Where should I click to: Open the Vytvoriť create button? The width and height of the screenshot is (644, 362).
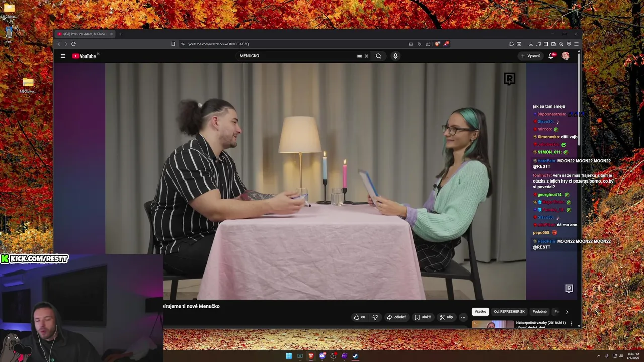pyautogui.click(x=530, y=56)
